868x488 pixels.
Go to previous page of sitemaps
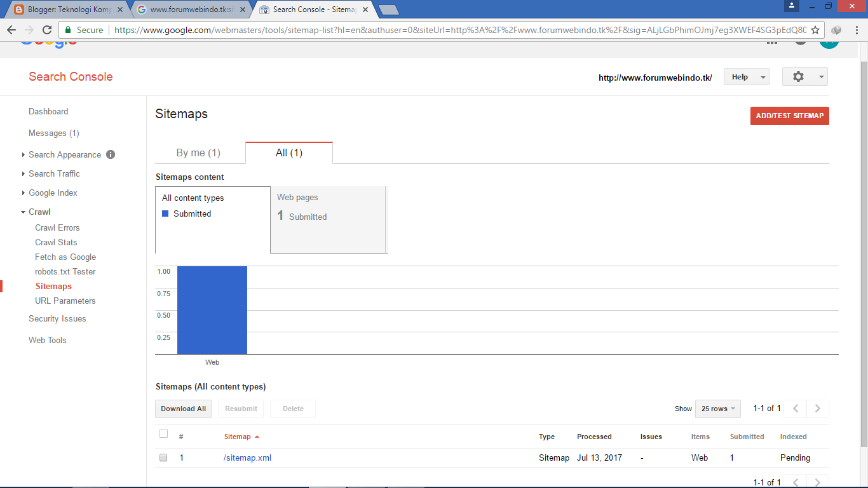(x=796, y=409)
